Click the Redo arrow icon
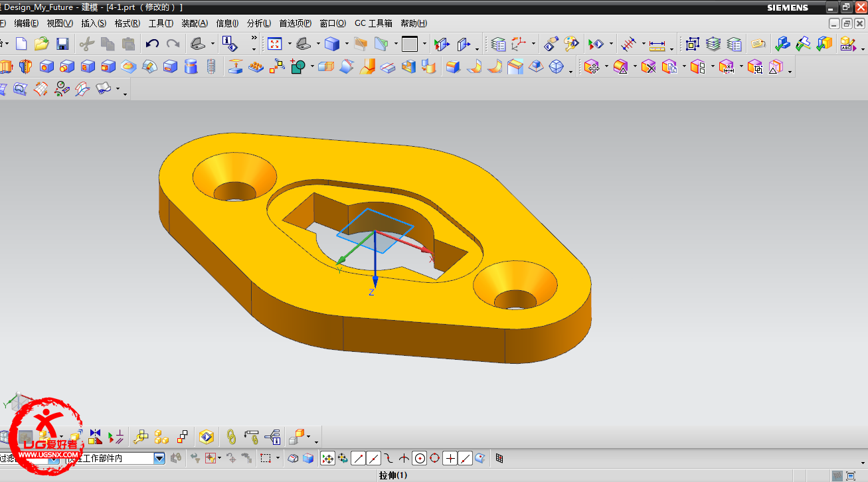868x482 pixels. click(173, 44)
